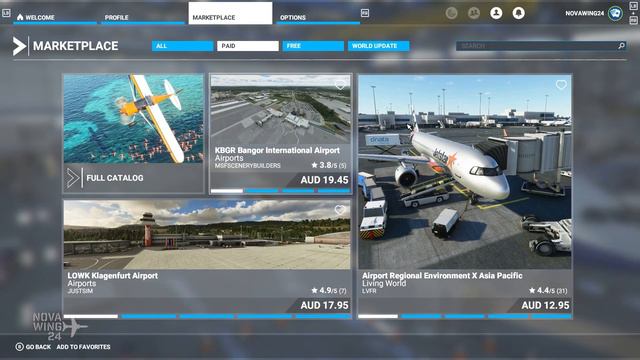Click the NOVAWING24 avatar badge
Screen dimensions: 640x360
(615, 13)
